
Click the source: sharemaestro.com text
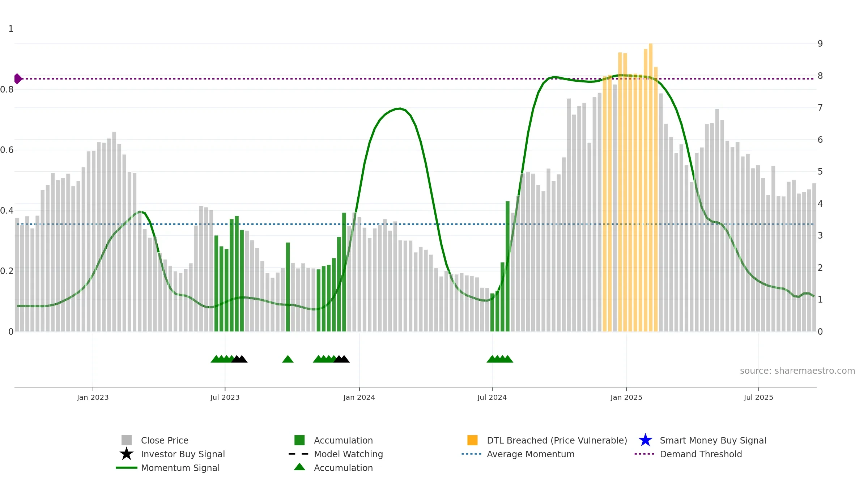click(797, 371)
